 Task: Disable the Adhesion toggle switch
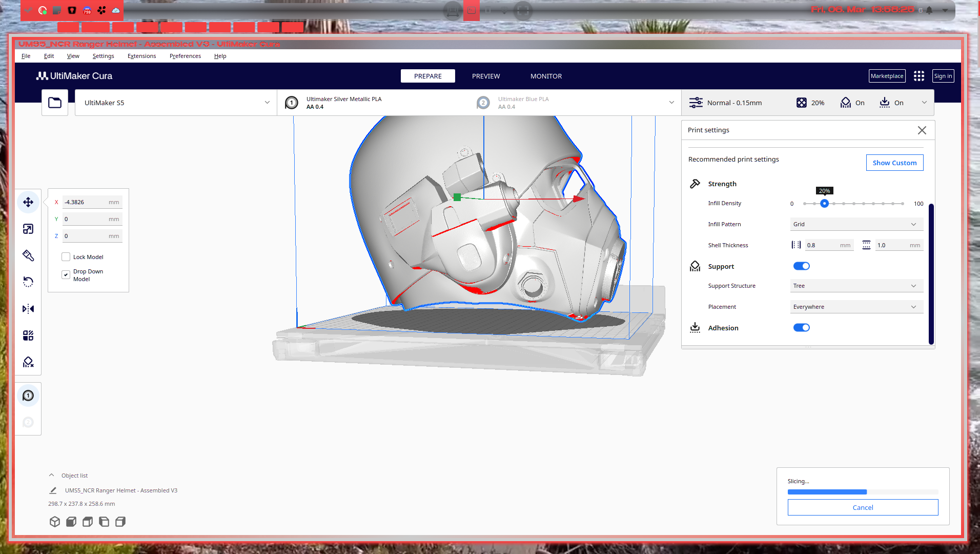click(x=801, y=328)
